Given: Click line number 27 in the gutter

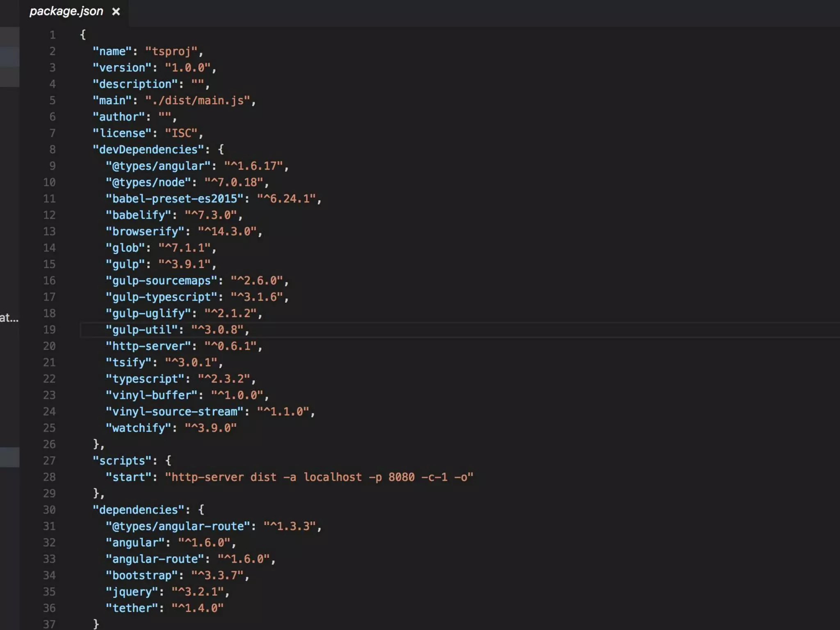Looking at the screenshot, I should click(49, 461).
